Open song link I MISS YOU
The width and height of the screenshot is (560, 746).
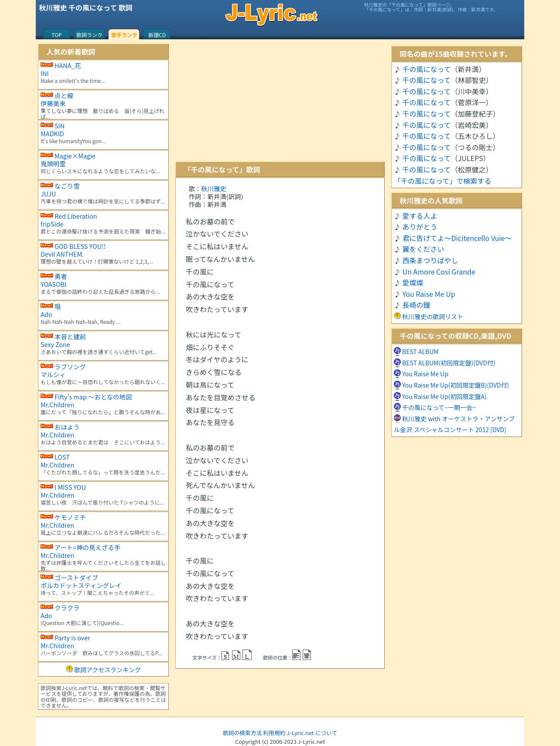70,488
